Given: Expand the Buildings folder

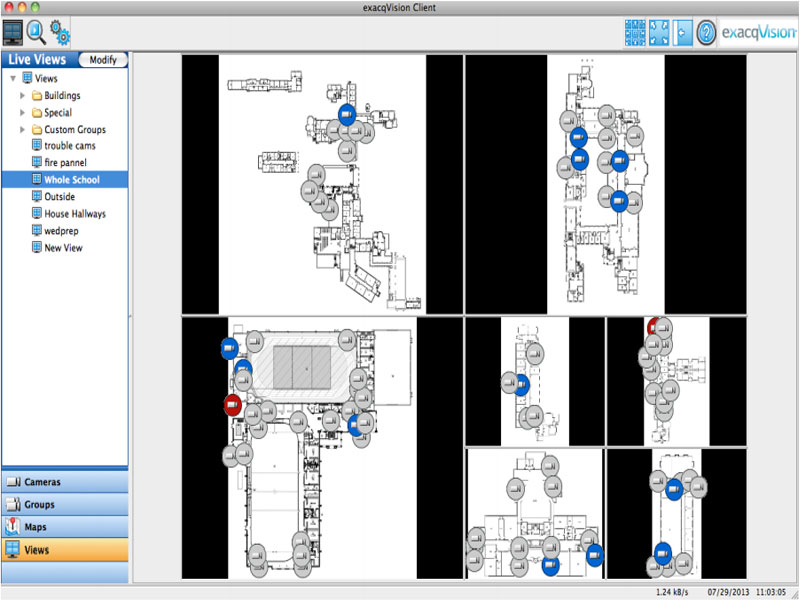Looking at the screenshot, I should [x=23, y=96].
